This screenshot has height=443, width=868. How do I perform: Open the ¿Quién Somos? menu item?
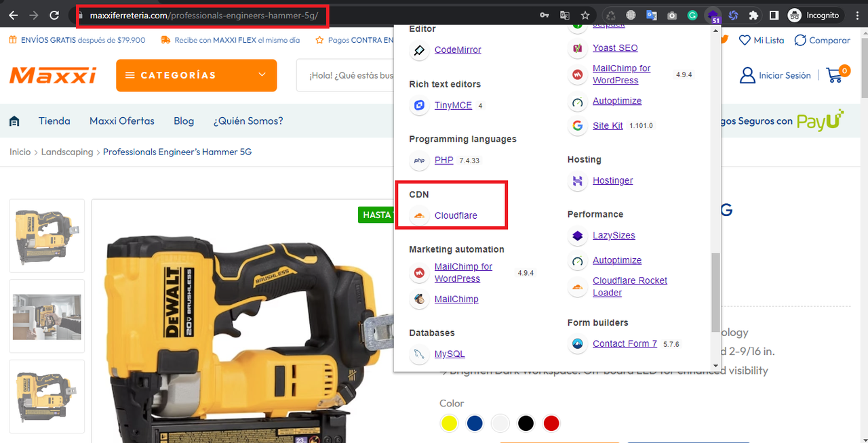[x=248, y=121]
